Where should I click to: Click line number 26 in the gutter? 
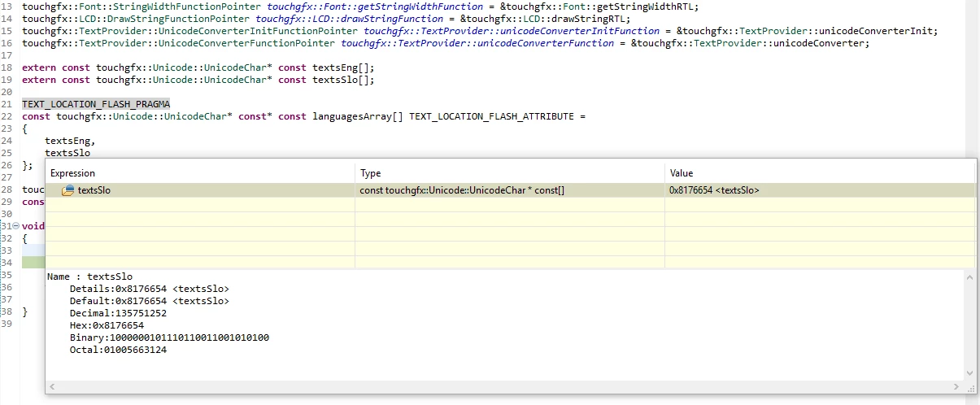[x=7, y=165]
